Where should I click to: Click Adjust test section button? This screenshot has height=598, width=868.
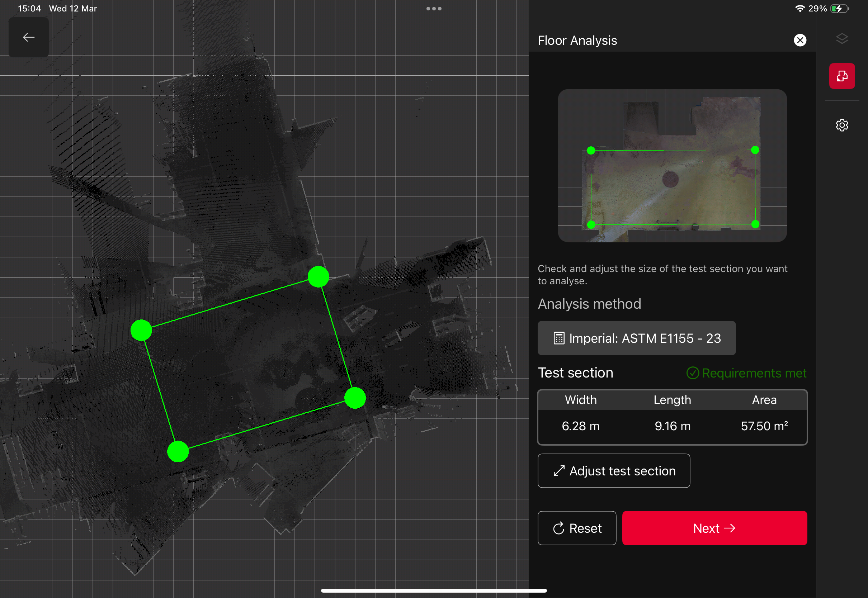[614, 471]
